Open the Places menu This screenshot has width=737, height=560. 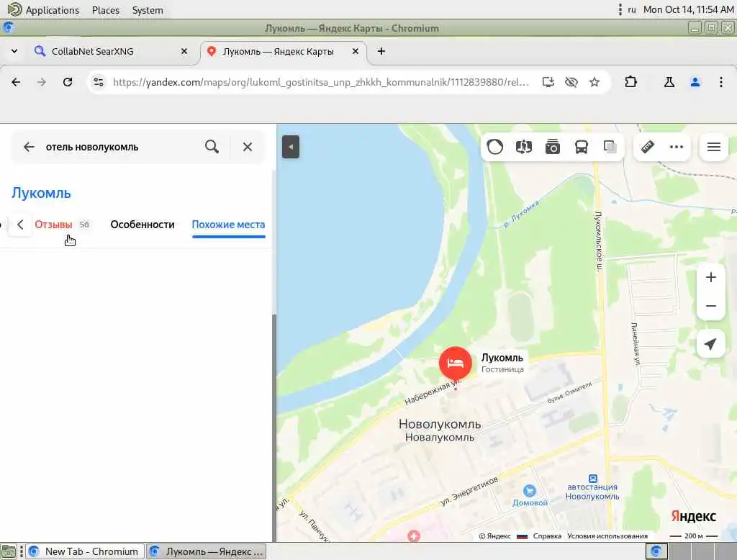pos(105,10)
